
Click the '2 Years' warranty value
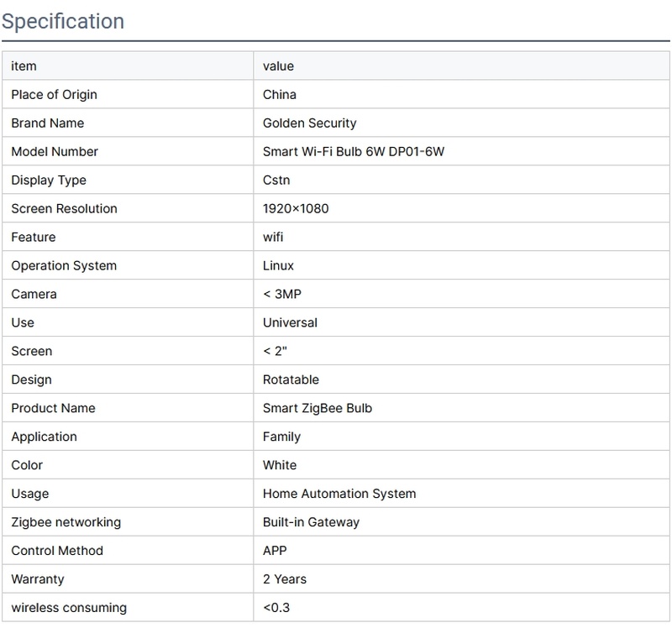pos(285,579)
